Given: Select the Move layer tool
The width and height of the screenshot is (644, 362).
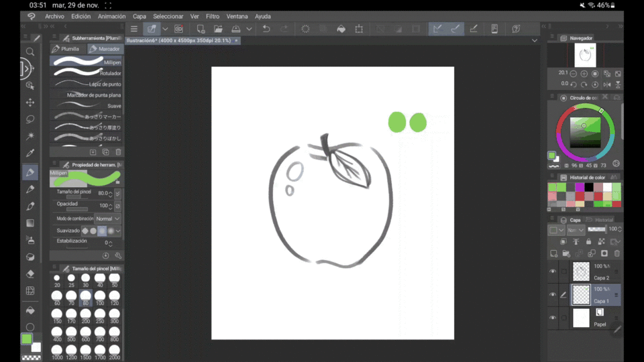Looking at the screenshot, I should [30, 102].
